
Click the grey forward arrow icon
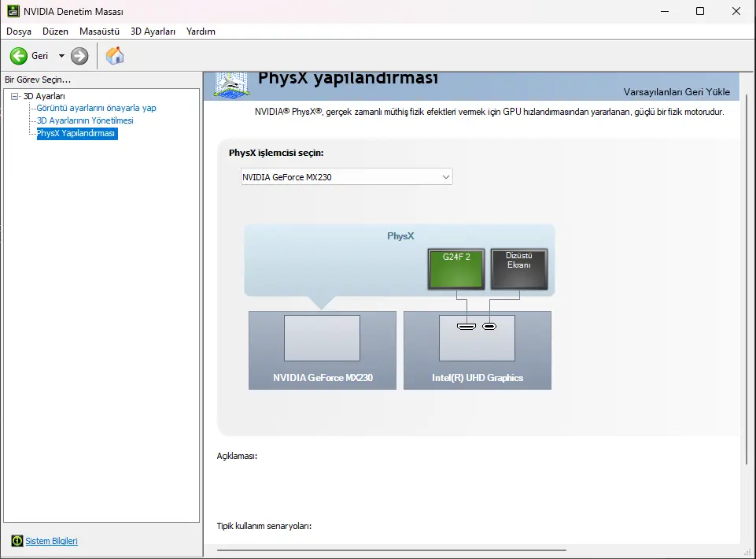coord(79,56)
